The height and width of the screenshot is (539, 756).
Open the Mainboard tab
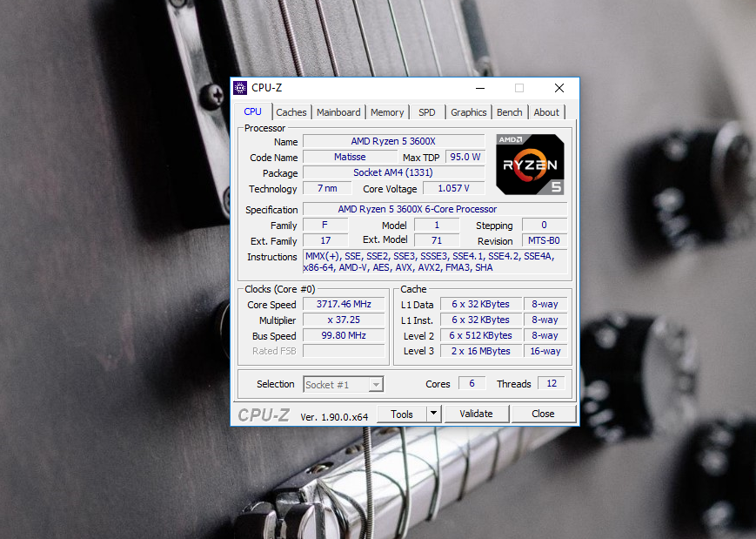(x=338, y=112)
